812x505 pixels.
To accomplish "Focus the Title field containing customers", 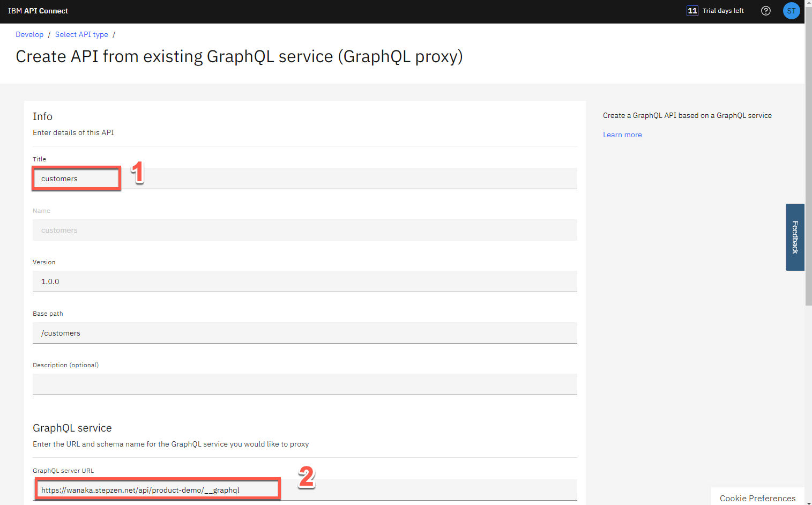I will coord(304,179).
